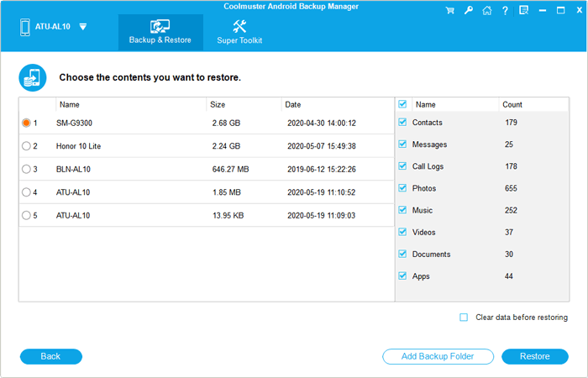
Task: Click date 2020-04-30 14:00:12
Action: tap(322, 123)
